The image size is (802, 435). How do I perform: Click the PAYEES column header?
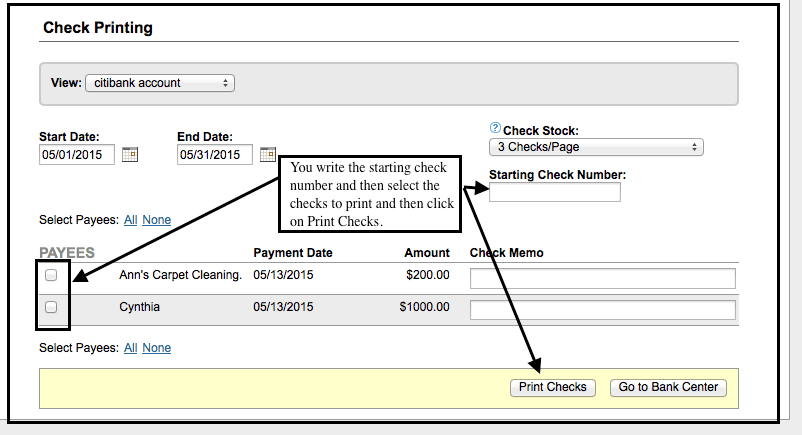tap(67, 253)
